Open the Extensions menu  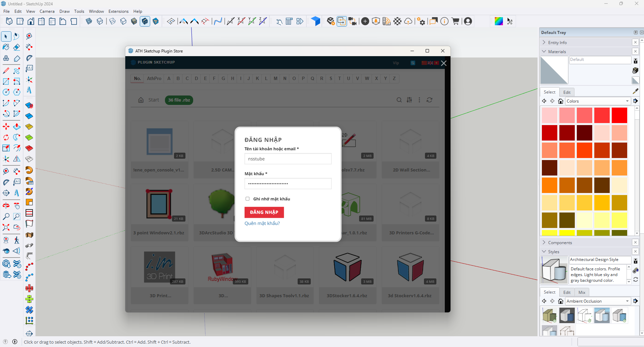pyautogui.click(x=118, y=11)
